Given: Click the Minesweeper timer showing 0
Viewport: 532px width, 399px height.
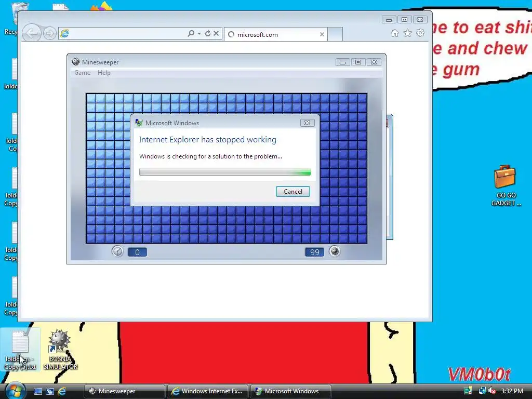Looking at the screenshot, I should 137,252.
